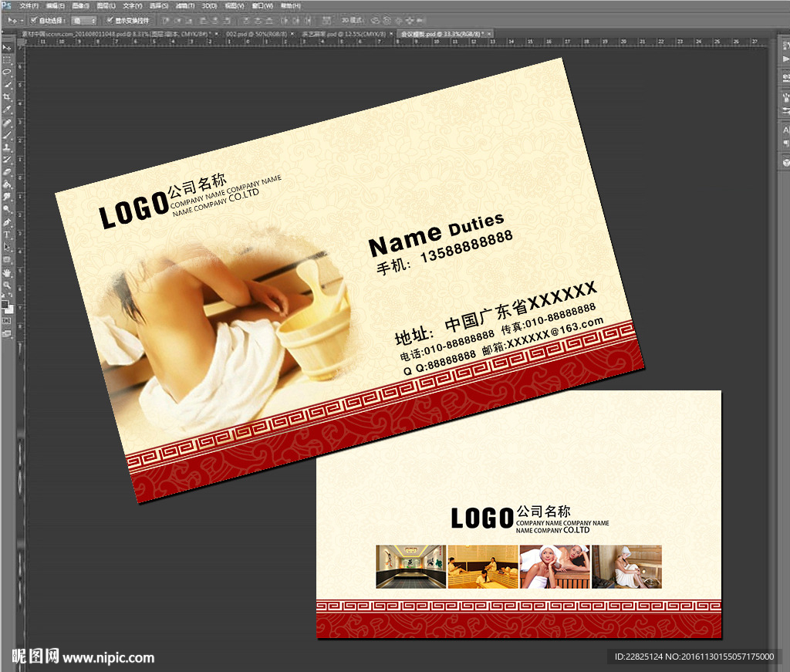Open the 选择(S) Select menu
Viewport: 790px width, 672px height.
click(159, 6)
